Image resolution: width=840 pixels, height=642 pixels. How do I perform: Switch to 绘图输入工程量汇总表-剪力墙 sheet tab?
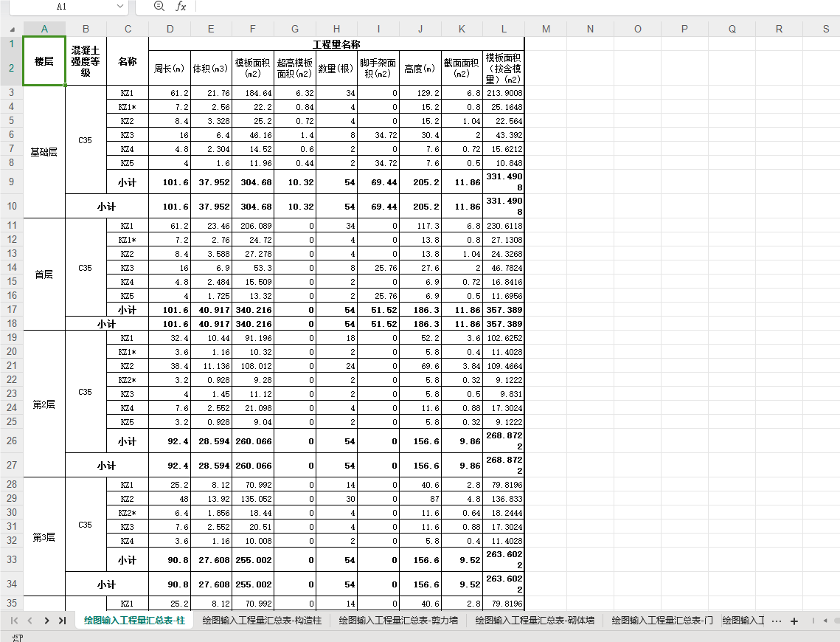pos(398,621)
